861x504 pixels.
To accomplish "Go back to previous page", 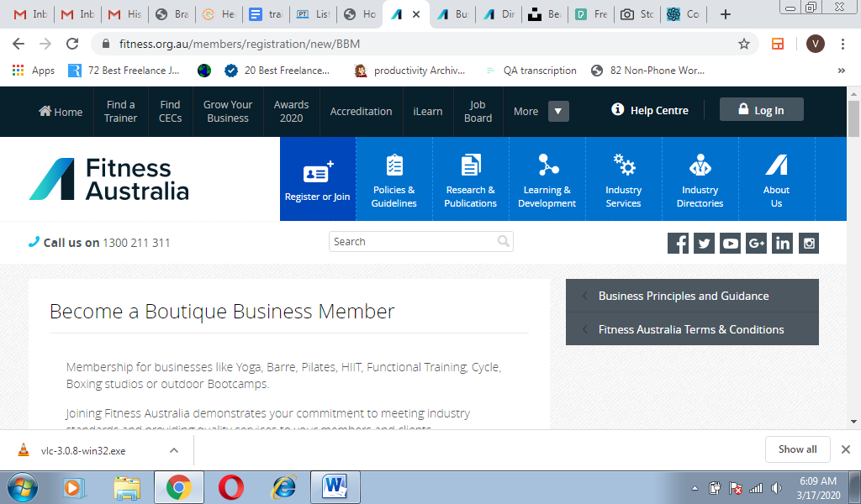I will [18, 44].
